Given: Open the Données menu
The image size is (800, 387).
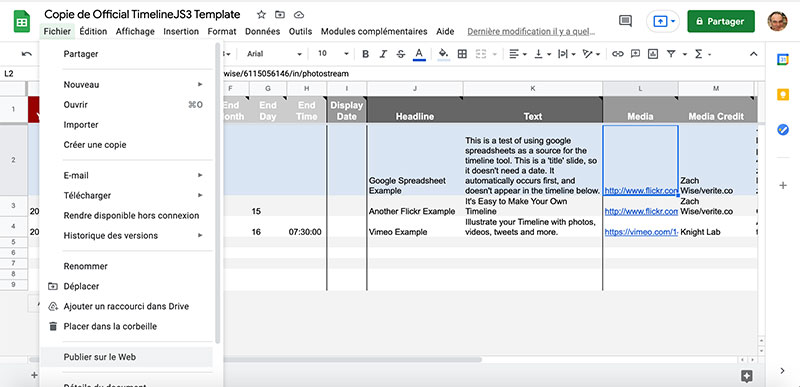Looking at the screenshot, I should 263,31.
